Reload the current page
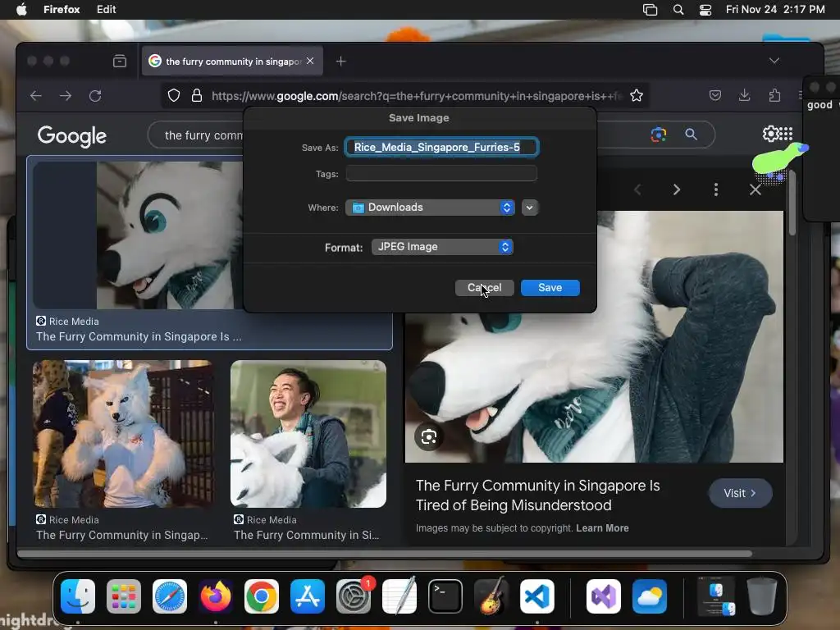The image size is (840, 630). tap(95, 96)
